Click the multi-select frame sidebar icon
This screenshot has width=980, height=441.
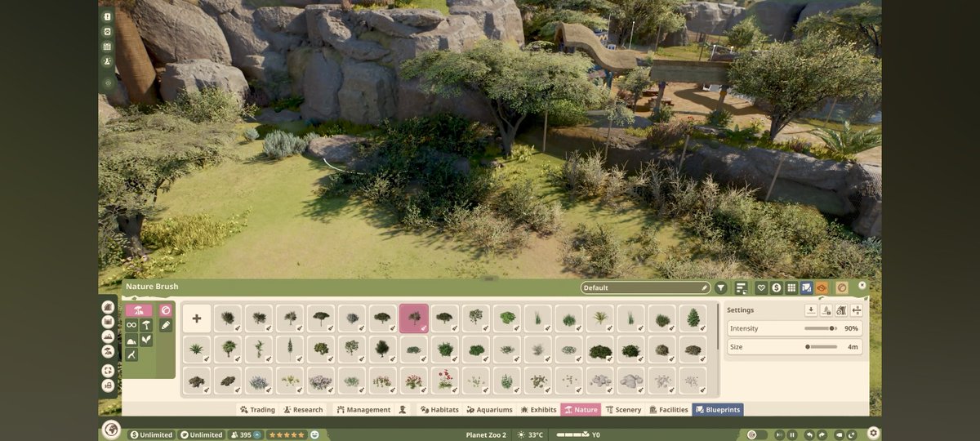click(108, 370)
